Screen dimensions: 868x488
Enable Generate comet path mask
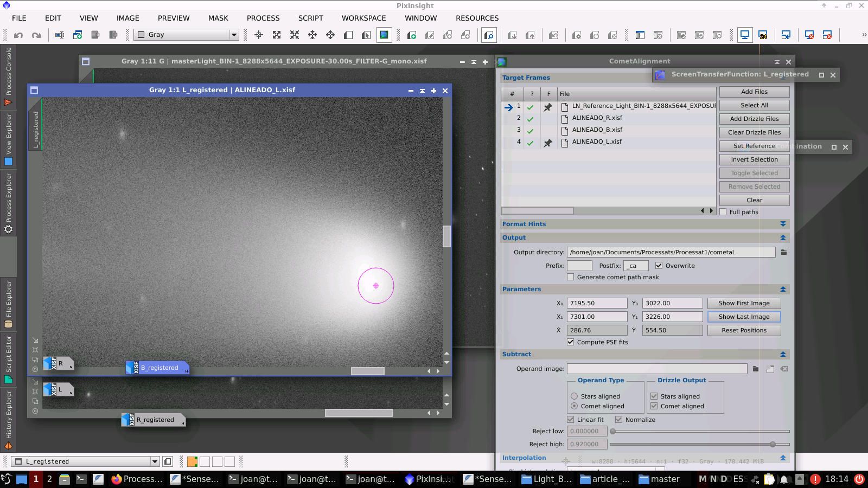pyautogui.click(x=570, y=277)
